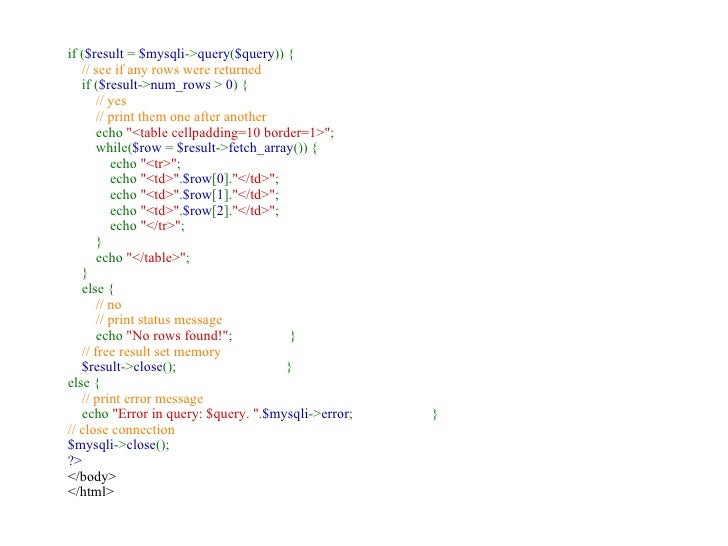Click the closing brace after the Error in query line
This screenshot has height=546, width=728.
coord(435,414)
